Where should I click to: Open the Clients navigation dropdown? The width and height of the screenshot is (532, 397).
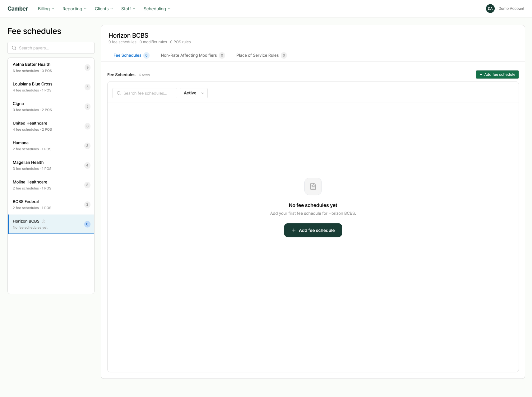pyautogui.click(x=104, y=9)
